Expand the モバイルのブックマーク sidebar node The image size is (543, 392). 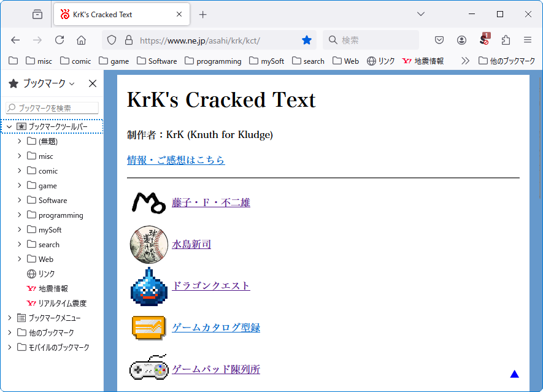[9, 347]
